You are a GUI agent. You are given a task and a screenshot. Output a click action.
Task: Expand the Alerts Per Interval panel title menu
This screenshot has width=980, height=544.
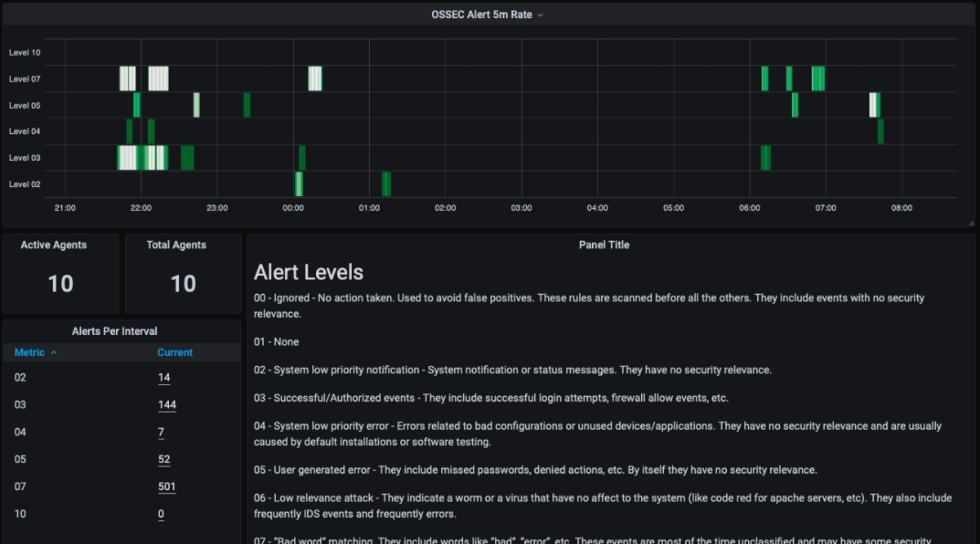click(114, 331)
